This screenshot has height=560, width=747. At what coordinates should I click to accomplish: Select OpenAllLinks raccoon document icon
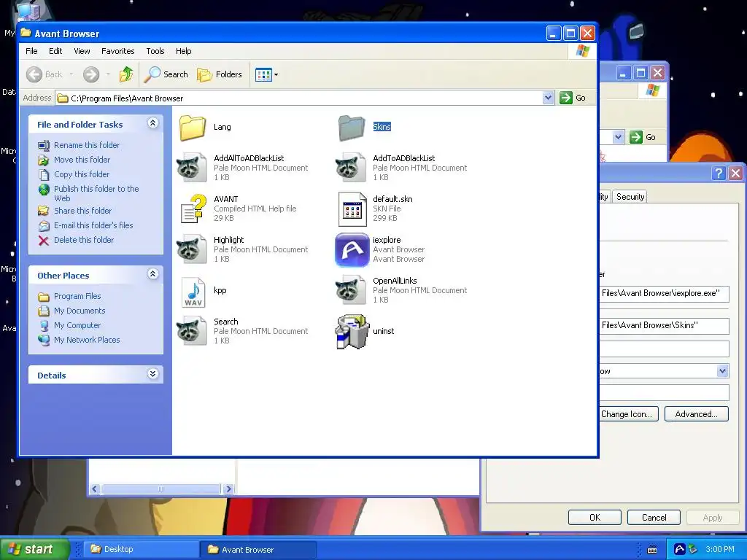pos(352,290)
